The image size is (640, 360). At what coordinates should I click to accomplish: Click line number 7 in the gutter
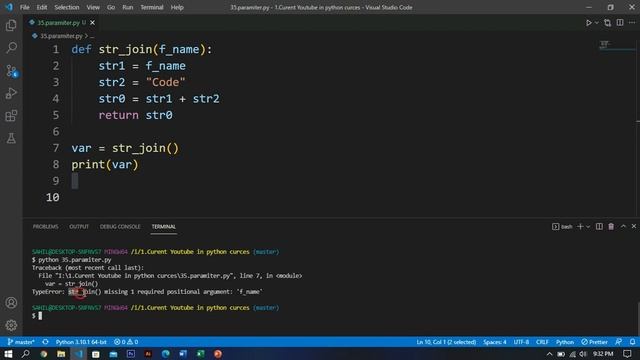(x=56, y=148)
